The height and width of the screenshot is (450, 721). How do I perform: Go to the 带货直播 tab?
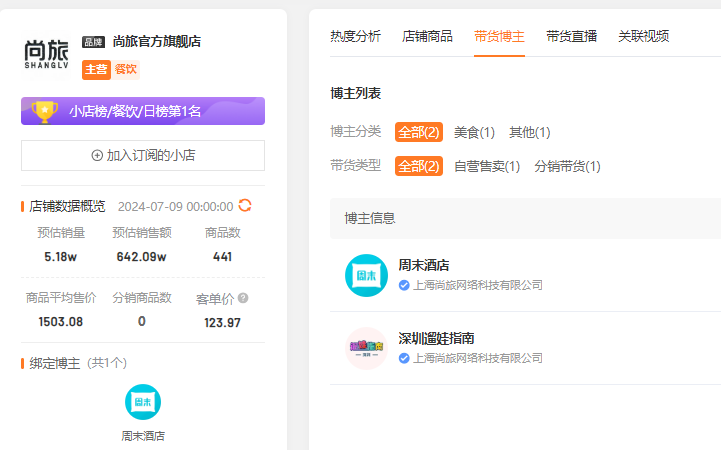[x=571, y=36]
